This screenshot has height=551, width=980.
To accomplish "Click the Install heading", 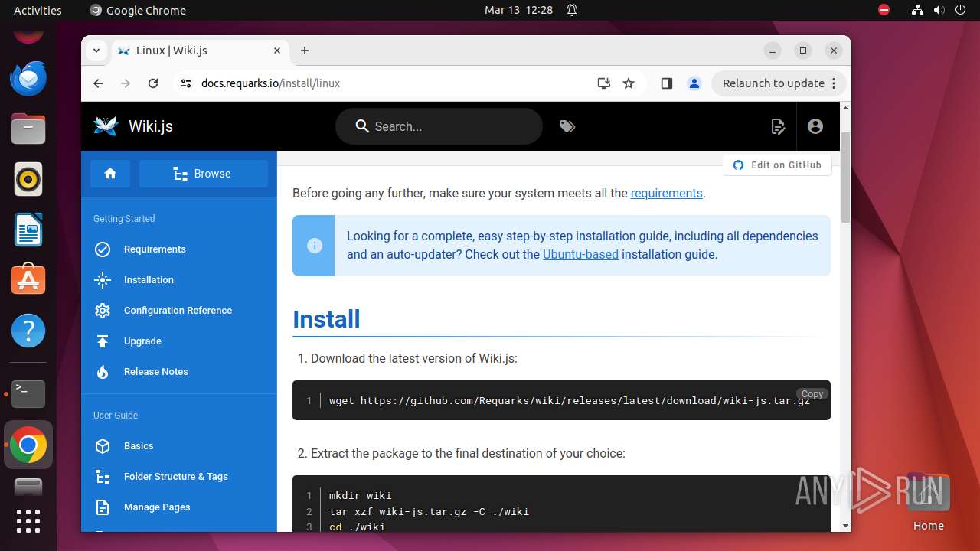I will [x=326, y=319].
